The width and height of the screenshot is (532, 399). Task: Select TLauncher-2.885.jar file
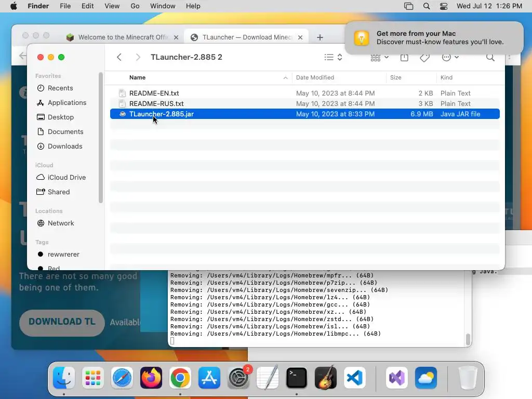pyautogui.click(x=304, y=114)
